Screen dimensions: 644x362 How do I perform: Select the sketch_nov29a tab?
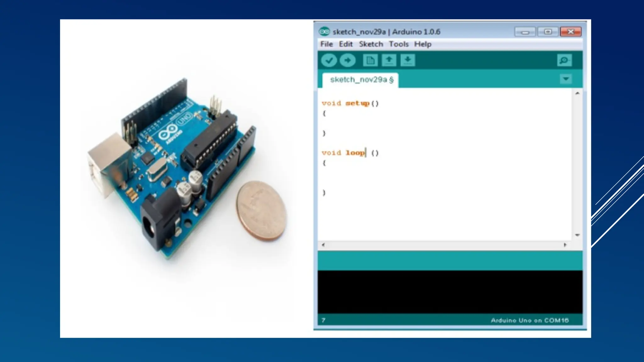pyautogui.click(x=360, y=80)
